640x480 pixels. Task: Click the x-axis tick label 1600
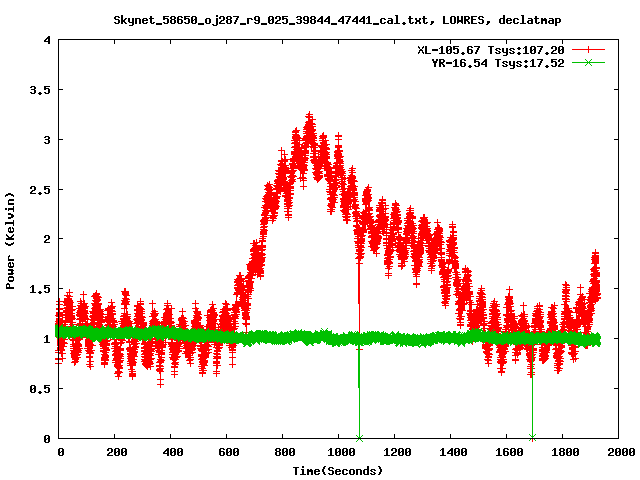coord(509,452)
